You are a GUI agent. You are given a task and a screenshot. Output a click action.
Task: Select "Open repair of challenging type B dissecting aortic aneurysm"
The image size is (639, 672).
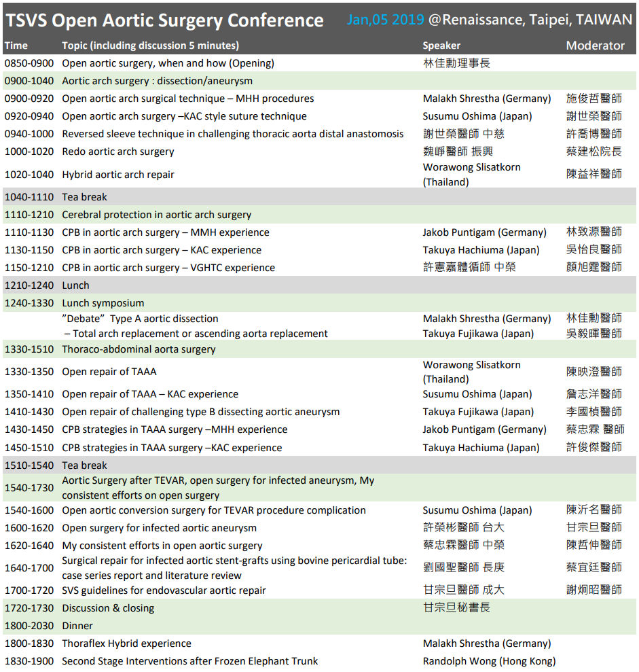coord(201,412)
